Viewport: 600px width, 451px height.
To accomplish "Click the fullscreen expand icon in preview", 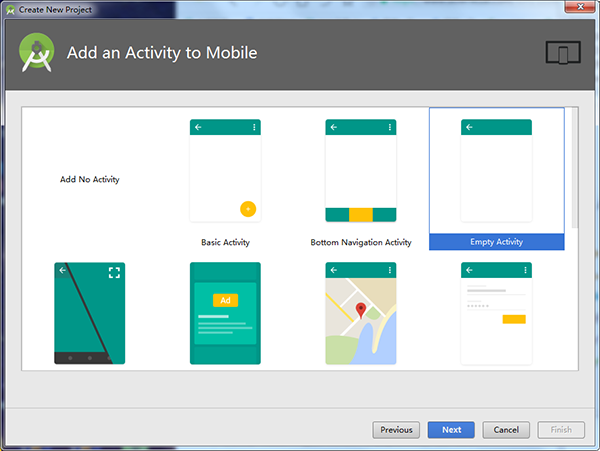I will pyautogui.click(x=114, y=271).
